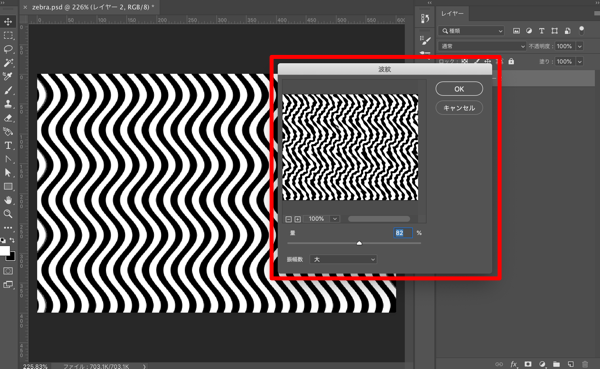Select the Zoom tool in toolbar
Screen dimensions: 600x369
point(8,214)
